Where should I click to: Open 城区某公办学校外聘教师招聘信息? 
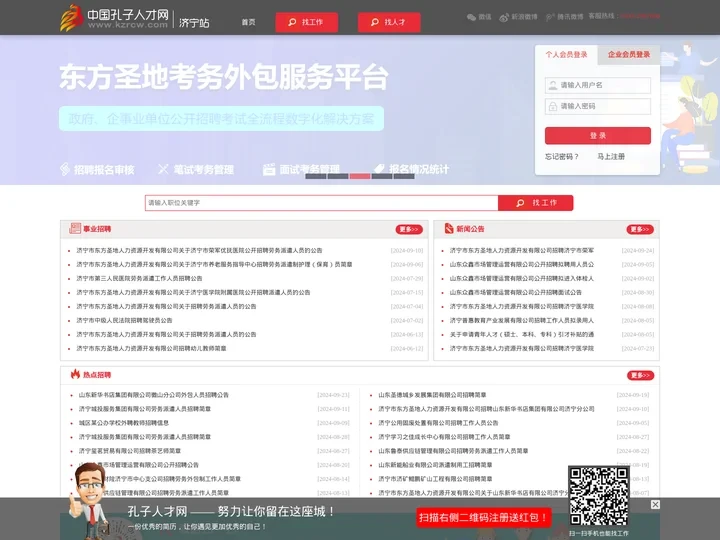click(x=124, y=422)
